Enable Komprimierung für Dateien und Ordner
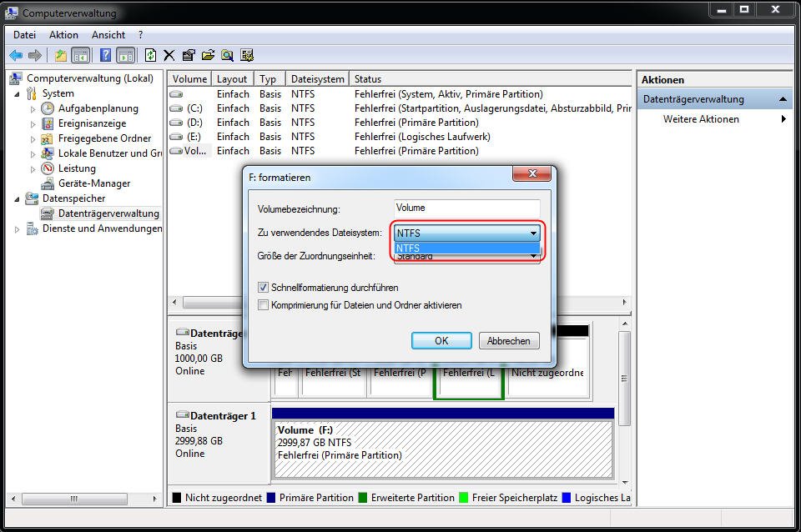The height and width of the screenshot is (532, 801). [263, 305]
